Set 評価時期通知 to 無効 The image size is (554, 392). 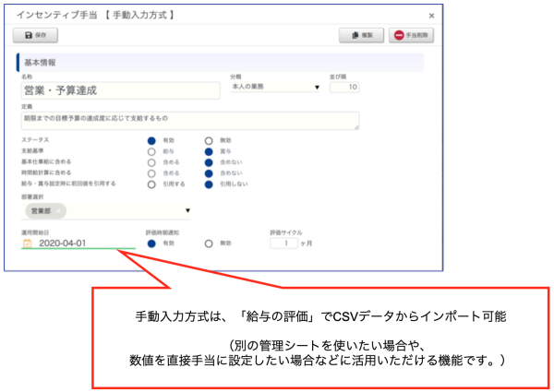tap(210, 244)
